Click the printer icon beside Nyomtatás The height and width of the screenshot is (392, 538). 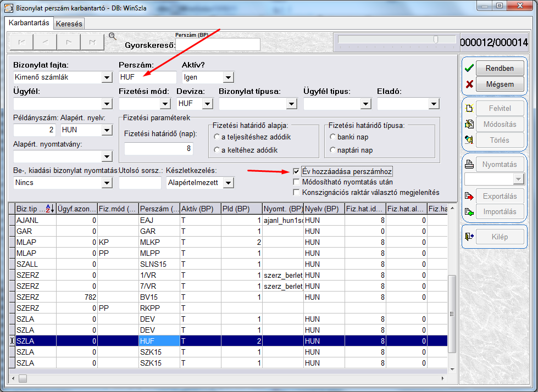click(x=469, y=164)
